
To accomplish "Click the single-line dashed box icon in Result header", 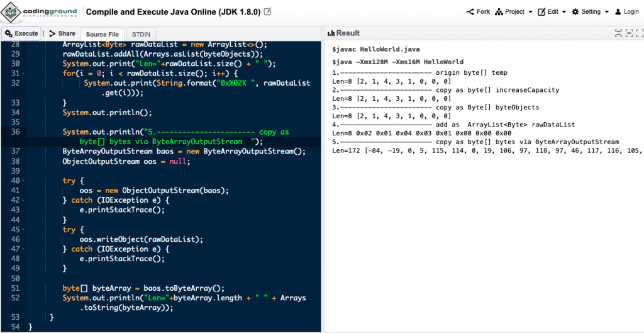I will 628,33.
